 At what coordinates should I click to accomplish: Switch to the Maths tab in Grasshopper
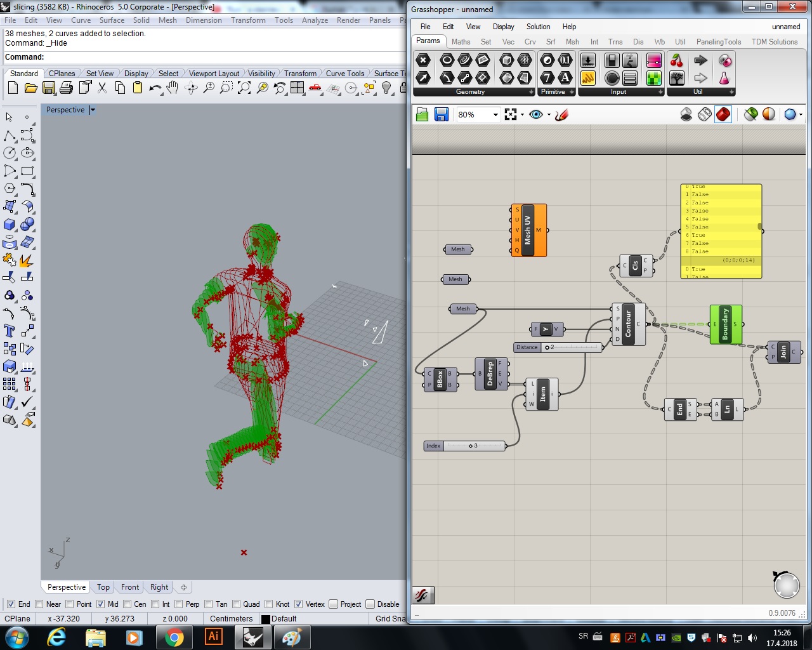(x=461, y=42)
